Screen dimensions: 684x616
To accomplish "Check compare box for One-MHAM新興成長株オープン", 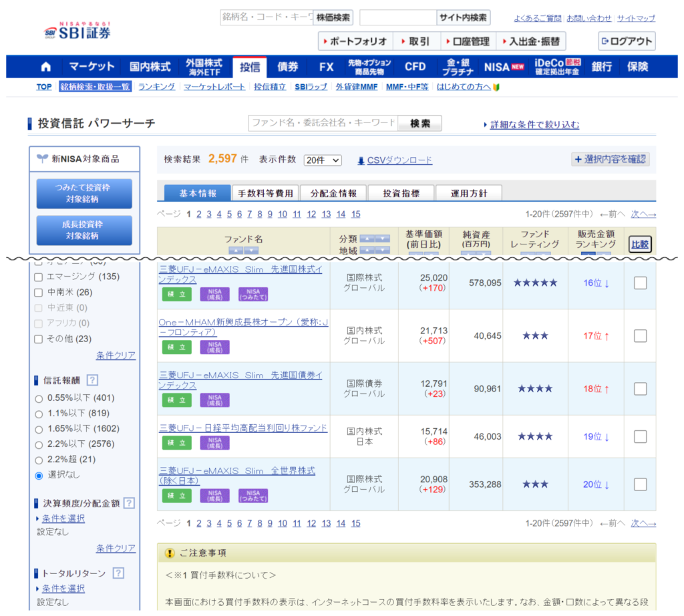I will [x=640, y=335].
